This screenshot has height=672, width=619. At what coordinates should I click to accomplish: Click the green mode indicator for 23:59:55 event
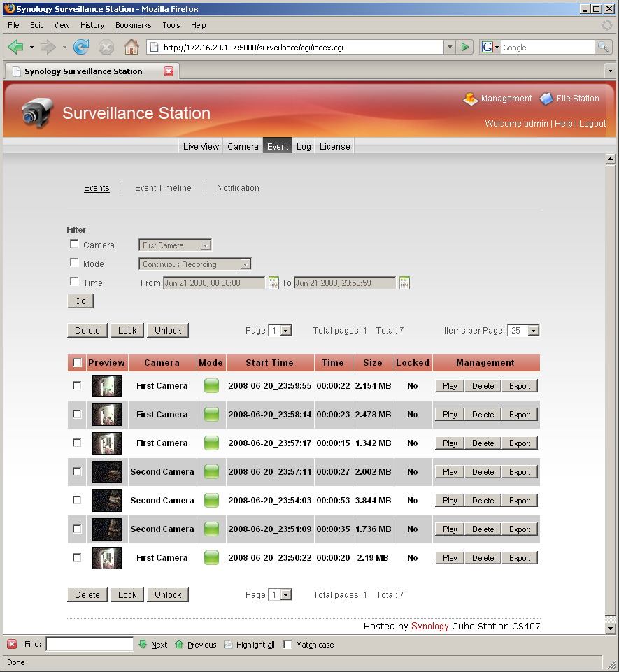[211, 386]
